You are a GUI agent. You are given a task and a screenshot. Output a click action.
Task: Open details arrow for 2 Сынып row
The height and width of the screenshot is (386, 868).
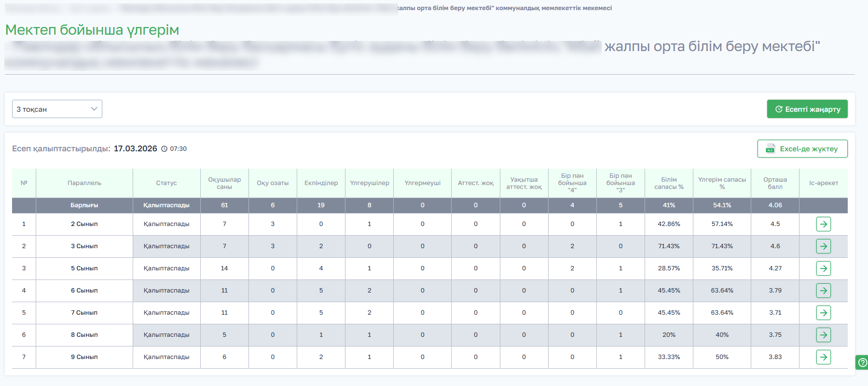point(823,224)
